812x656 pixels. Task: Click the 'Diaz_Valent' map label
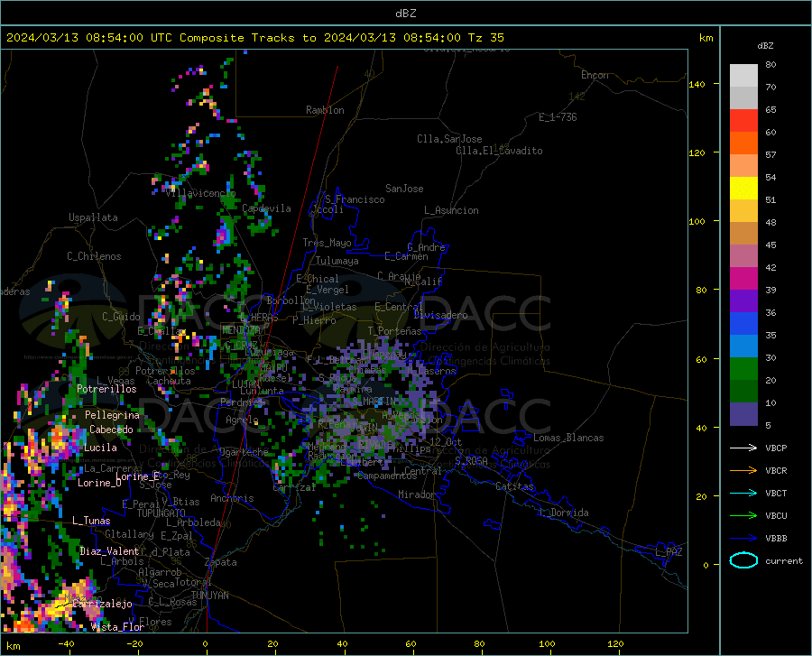[109, 551]
